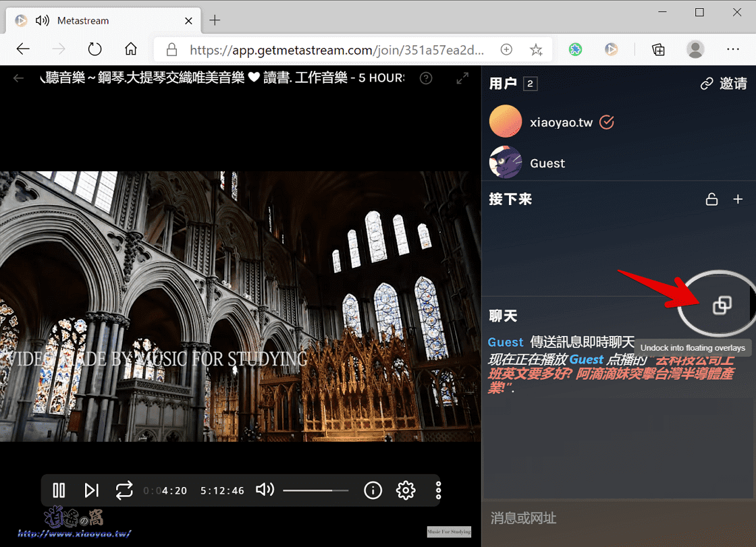Adjust the volume slider
Image resolution: width=756 pixels, height=547 pixels.
point(315,490)
